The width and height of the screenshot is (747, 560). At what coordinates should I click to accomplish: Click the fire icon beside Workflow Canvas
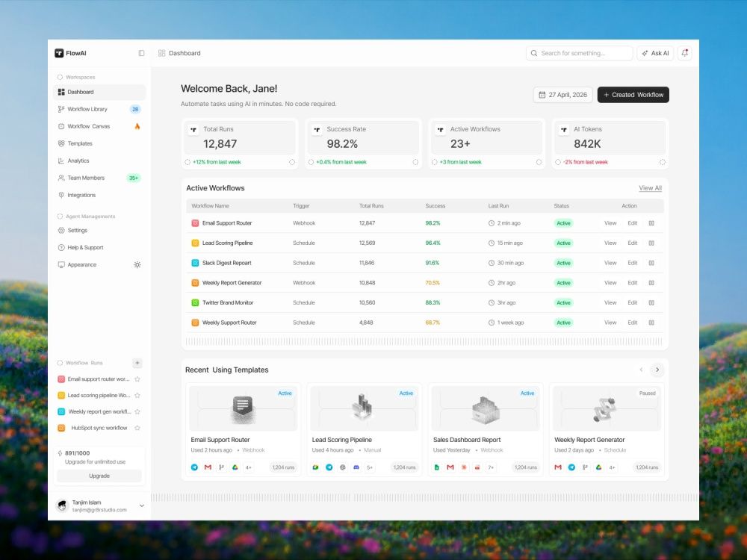pyautogui.click(x=137, y=126)
